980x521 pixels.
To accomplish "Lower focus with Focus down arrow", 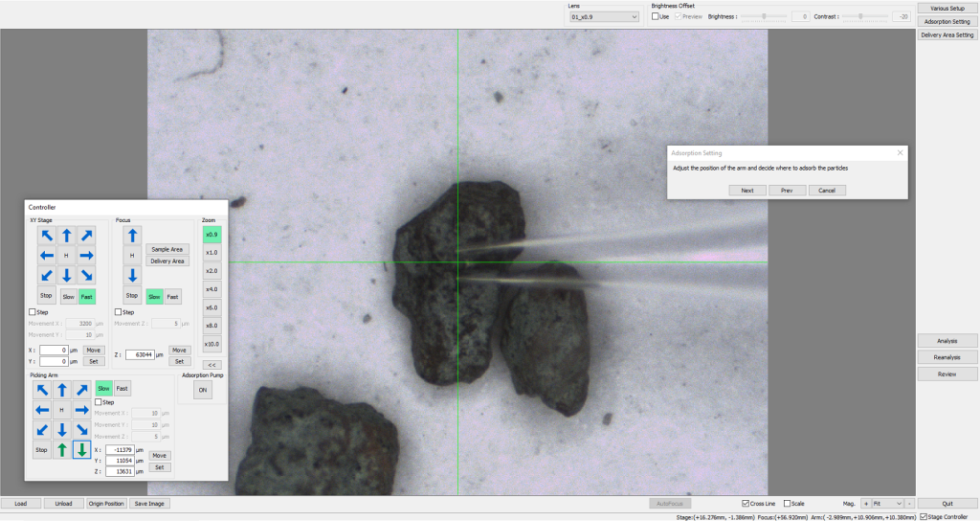I will (132, 274).
